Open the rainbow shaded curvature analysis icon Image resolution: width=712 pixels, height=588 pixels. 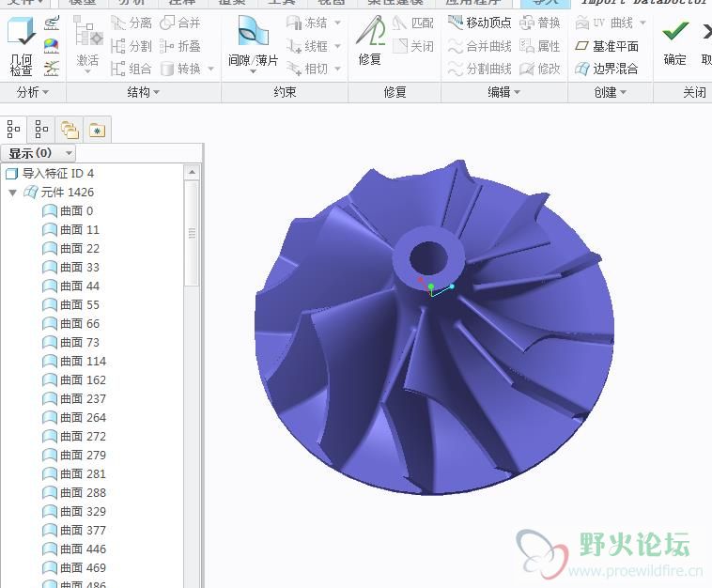point(52,45)
